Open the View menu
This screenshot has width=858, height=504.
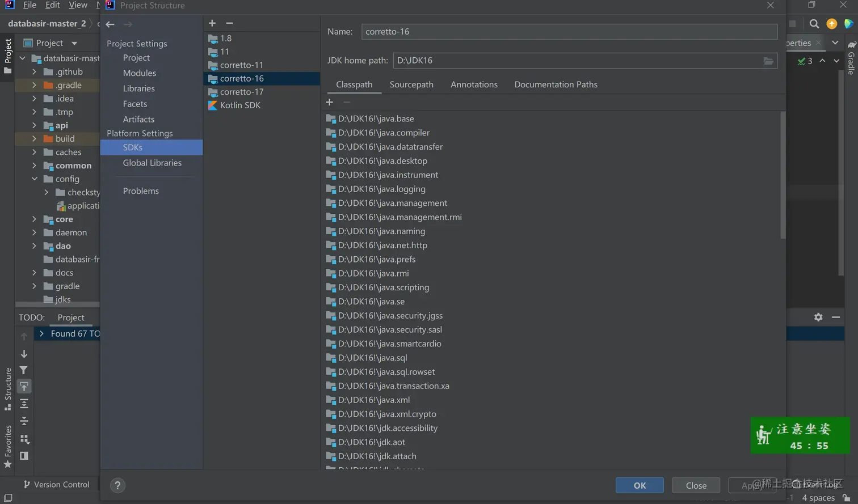78,5
